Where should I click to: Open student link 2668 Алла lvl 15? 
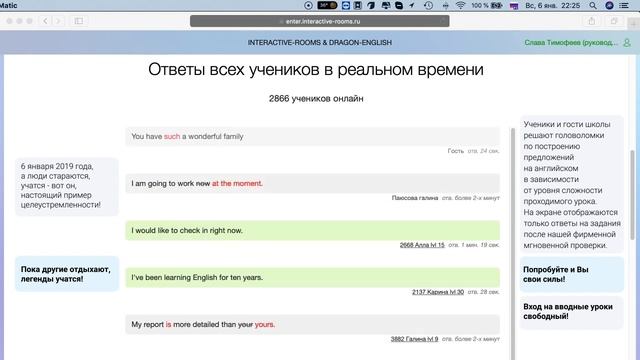422,245
